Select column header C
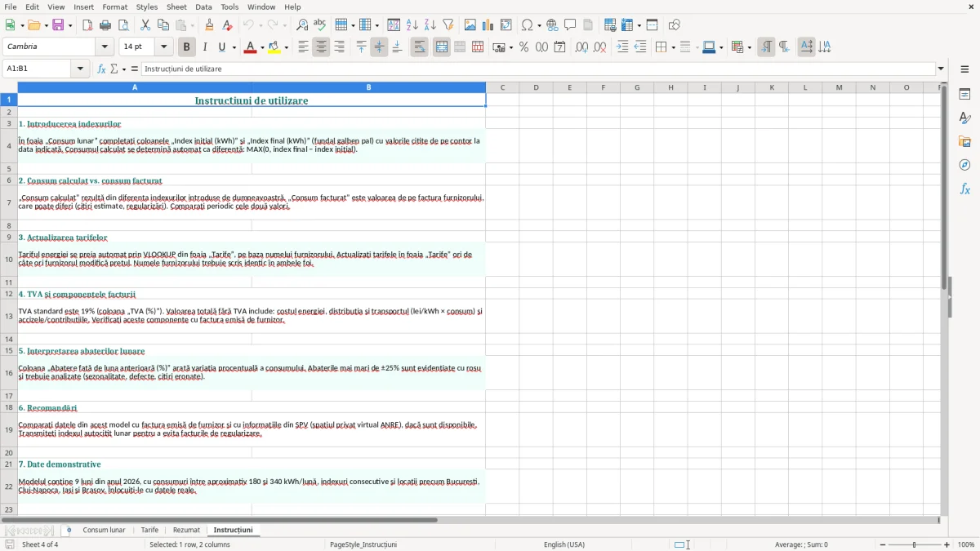Screen dimensions: 980x551 click(x=502, y=87)
